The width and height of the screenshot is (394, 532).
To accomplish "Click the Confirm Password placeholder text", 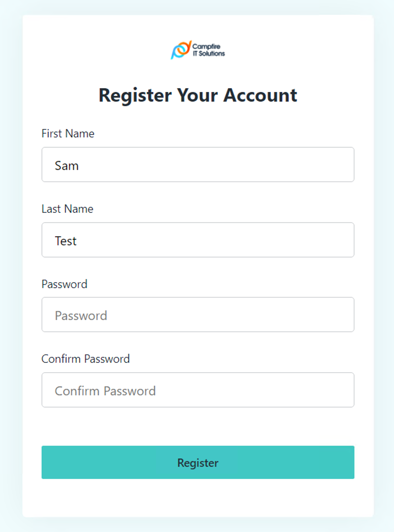I will [105, 391].
